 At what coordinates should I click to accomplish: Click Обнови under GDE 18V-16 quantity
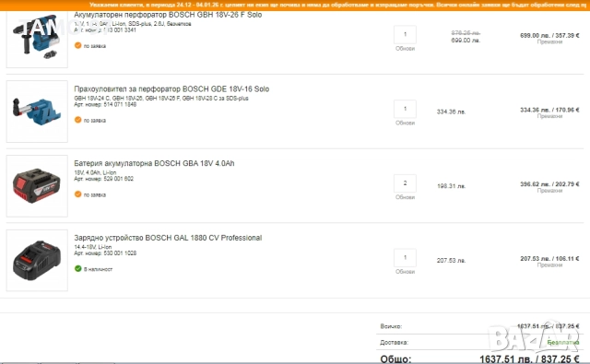click(405, 123)
